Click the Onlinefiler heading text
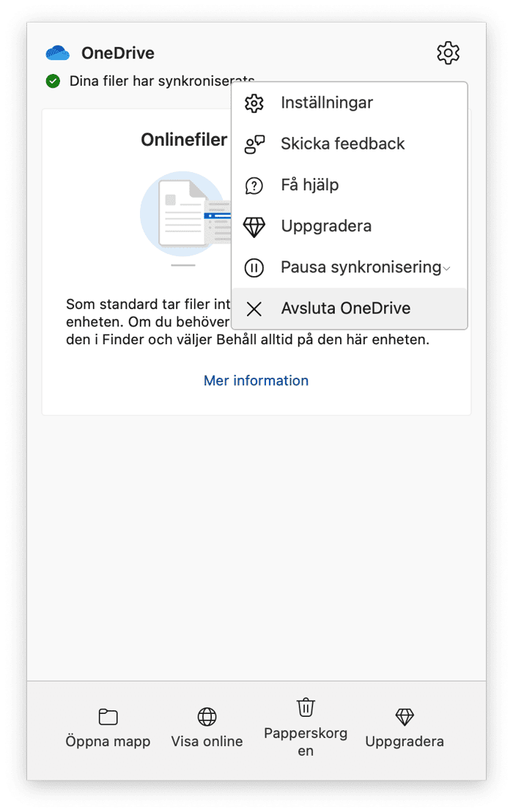The width and height of the screenshot is (513, 812). click(x=184, y=140)
